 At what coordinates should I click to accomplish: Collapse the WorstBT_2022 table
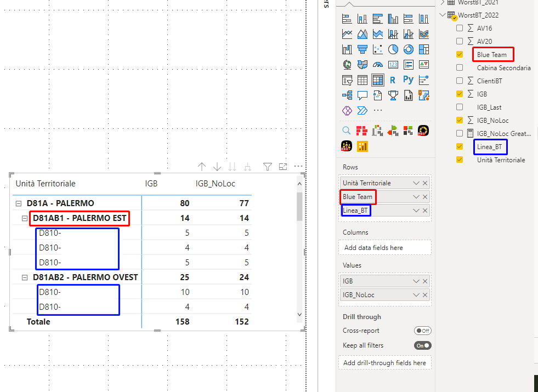443,15
